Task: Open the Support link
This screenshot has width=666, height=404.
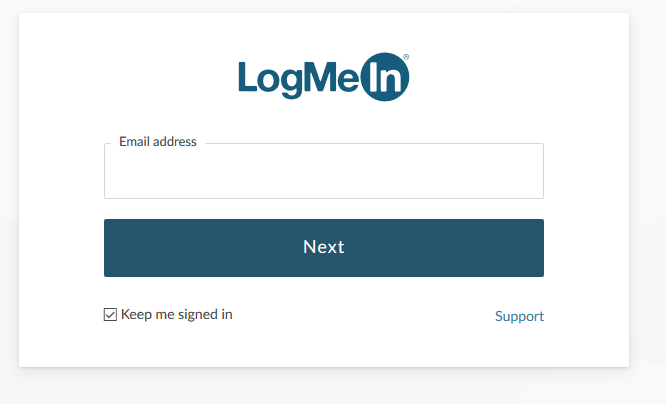Action: point(519,316)
